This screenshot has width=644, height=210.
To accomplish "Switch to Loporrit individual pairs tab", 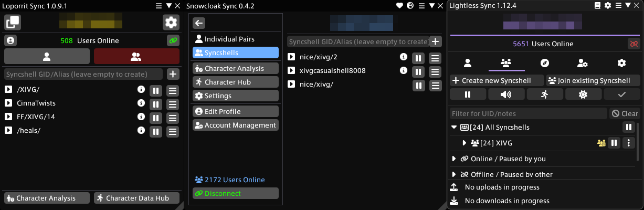I will [47, 57].
